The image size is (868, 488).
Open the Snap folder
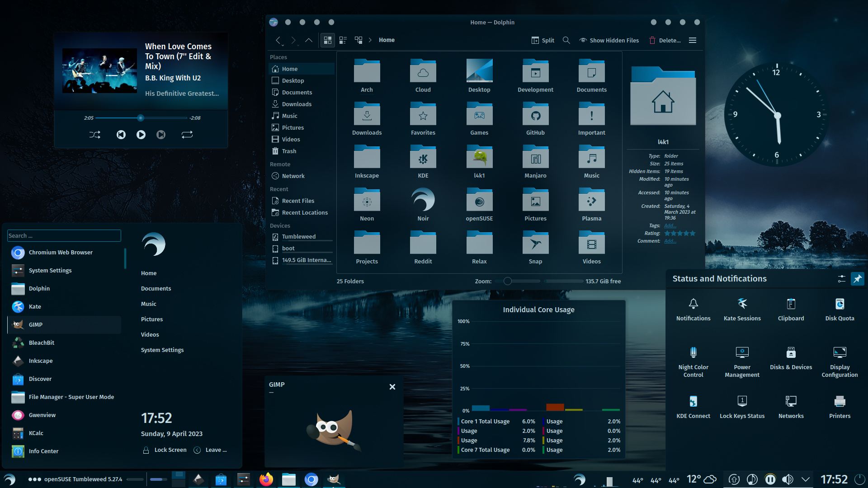pos(535,248)
